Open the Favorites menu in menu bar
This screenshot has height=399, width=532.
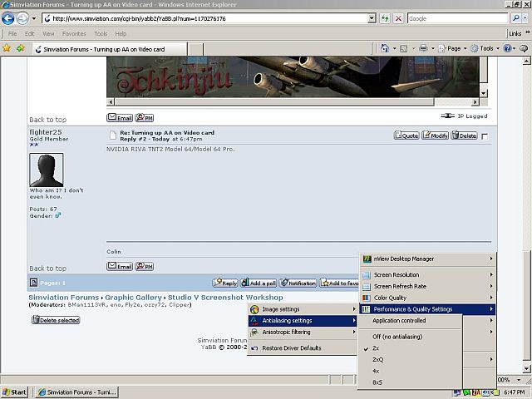(74, 34)
